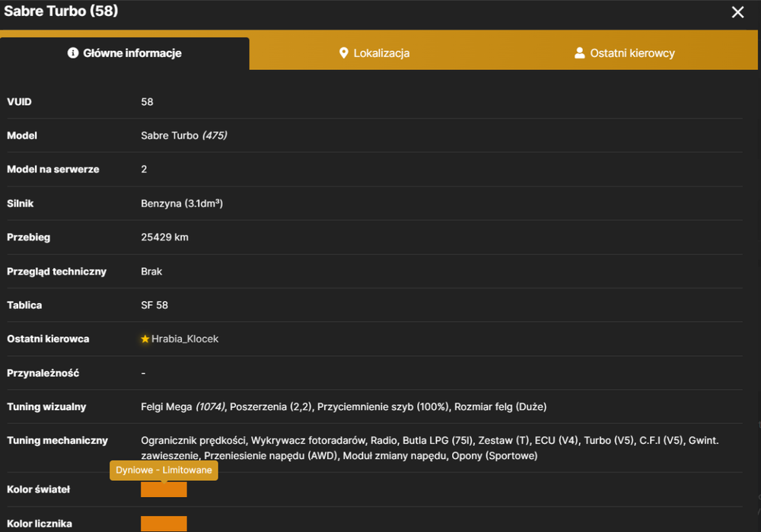Click the engine value Benzyna (3.1dm³)
This screenshot has width=761, height=532.
[x=182, y=203]
